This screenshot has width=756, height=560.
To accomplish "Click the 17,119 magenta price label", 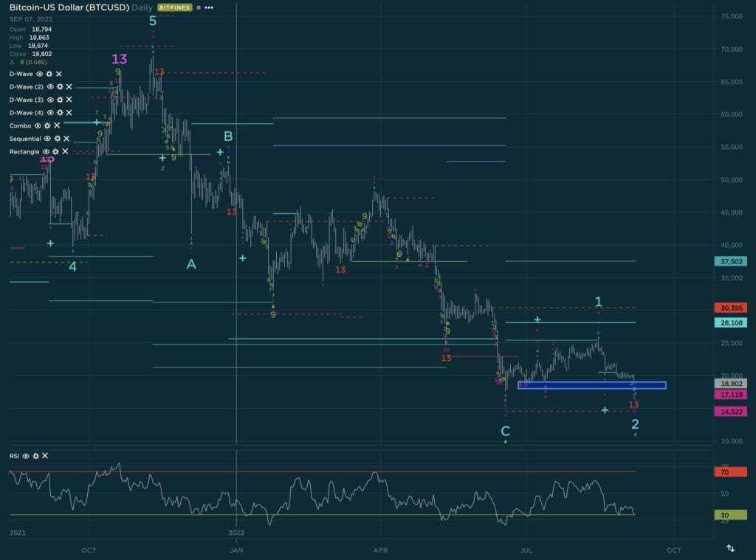I will (x=731, y=394).
